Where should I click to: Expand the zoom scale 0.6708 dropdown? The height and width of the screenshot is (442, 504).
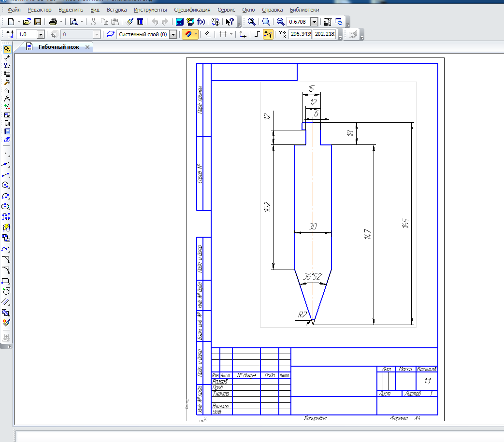click(x=314, y=22)
